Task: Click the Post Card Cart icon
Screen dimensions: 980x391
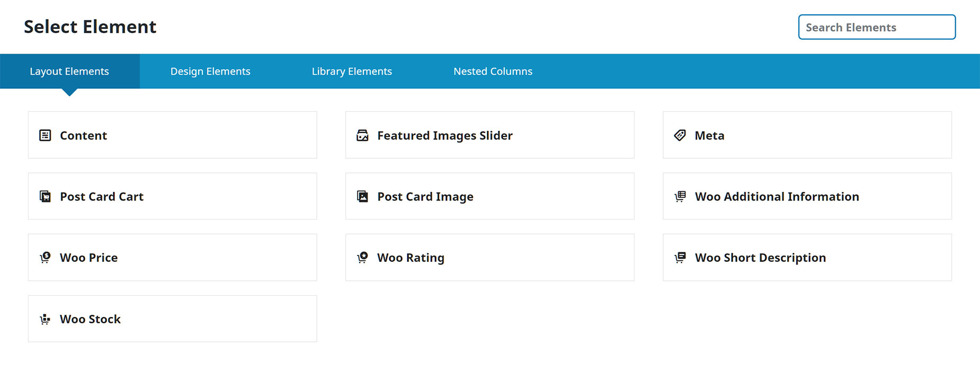Action: click(45, 196)
